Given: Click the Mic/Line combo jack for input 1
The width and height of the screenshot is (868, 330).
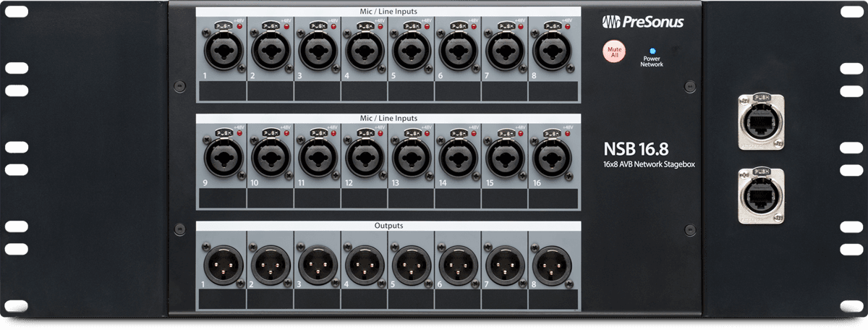Looking at the screenshot, I should pyautogui.click(x=222, y=52).
